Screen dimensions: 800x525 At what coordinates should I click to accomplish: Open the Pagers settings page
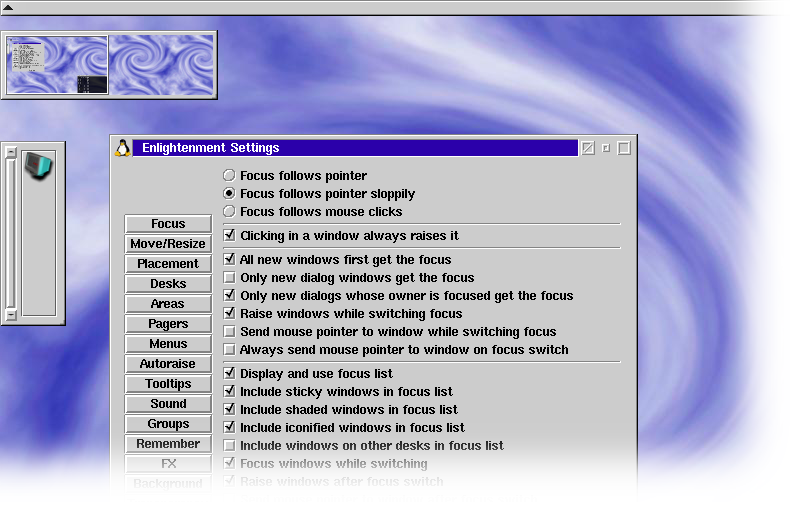pyautogui.click(x=168, y=323)
